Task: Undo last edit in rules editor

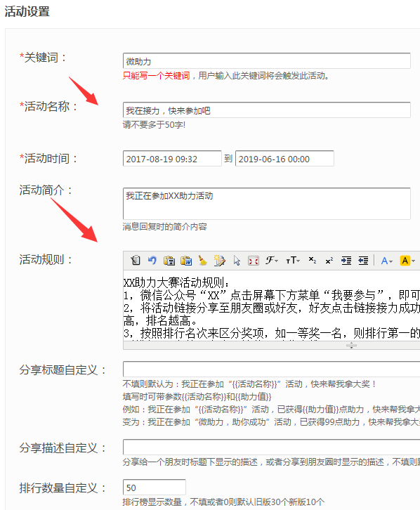Action: pos(152,261)
